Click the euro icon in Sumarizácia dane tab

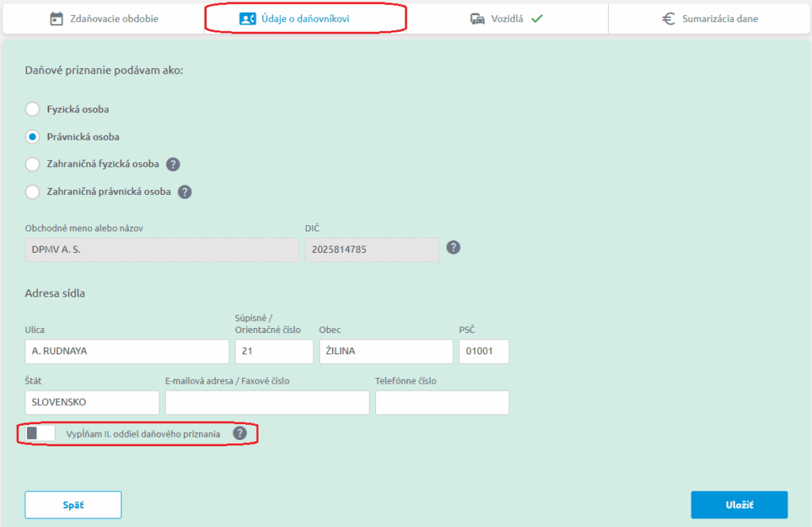coord(668,19)
